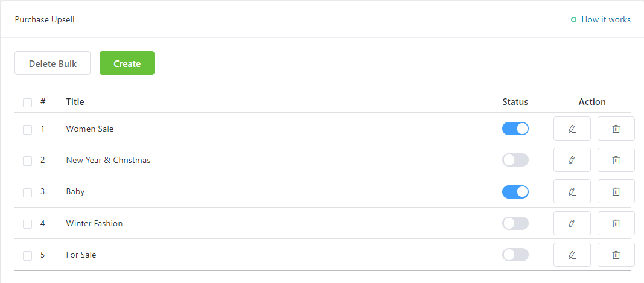Turn off the Baby status switch
This screenshot has width=644, height=283.
click(515, 192)
